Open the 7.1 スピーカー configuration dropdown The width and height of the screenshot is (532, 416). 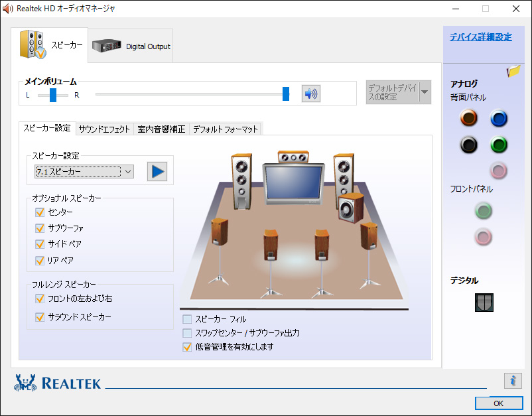click(x=84, y=172)
